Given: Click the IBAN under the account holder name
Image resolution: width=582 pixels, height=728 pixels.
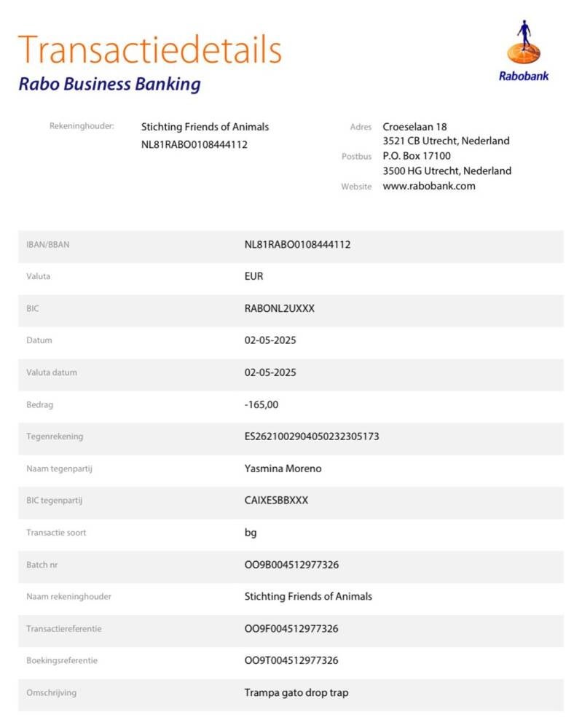Looking at the screenshot, I should point(194,144).
